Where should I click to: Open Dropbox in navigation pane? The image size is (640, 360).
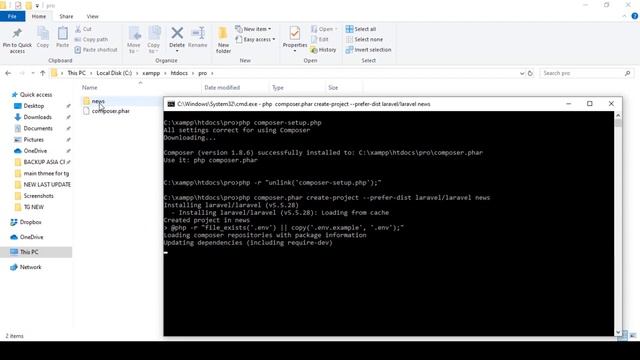click(x=31, y=222)
